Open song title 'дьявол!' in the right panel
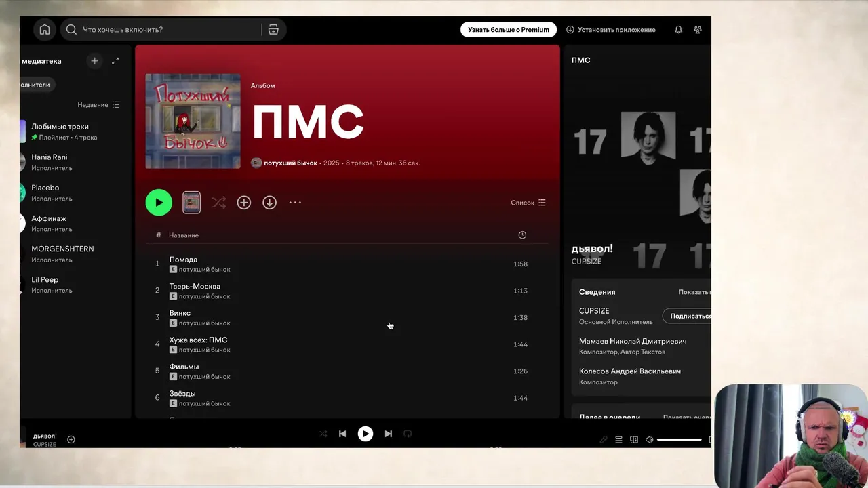 pyautogui.click(x=592, y=249)
